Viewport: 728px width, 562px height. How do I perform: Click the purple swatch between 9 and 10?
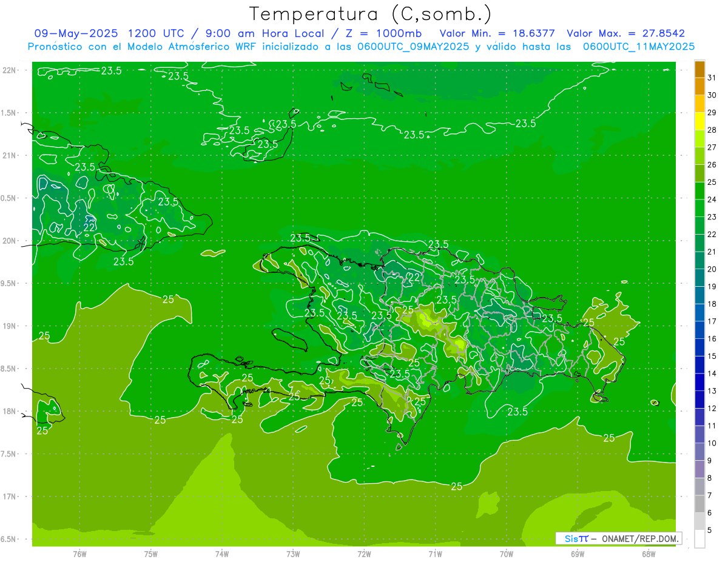(x=699, y=452)
